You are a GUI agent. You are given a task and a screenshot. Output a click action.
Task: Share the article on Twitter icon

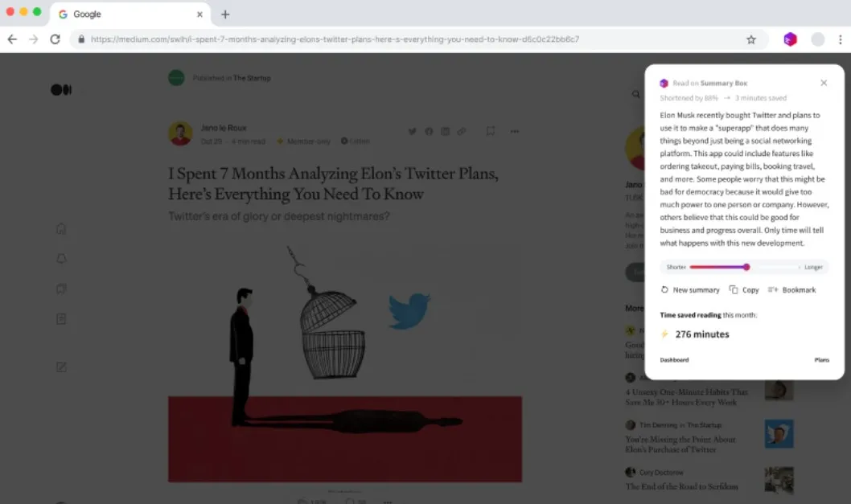[413, 131]
